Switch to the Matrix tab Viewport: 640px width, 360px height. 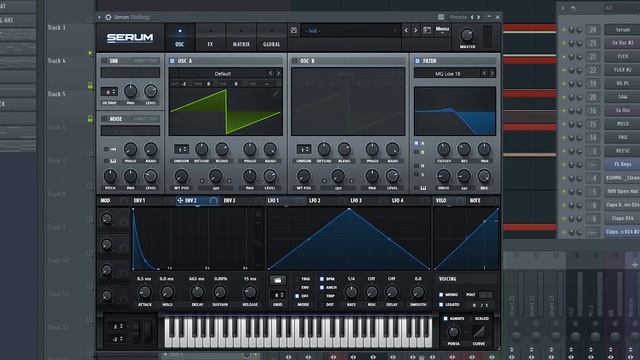pyautogui.click(x=241, y=37)
